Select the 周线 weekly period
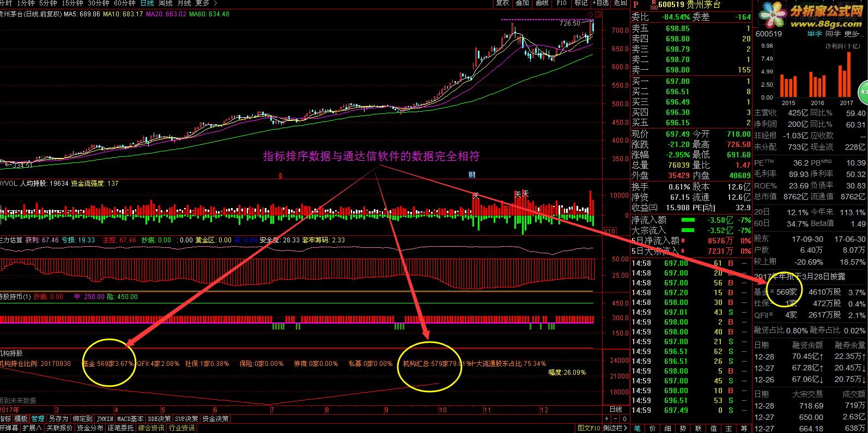 tap(165, 3)
